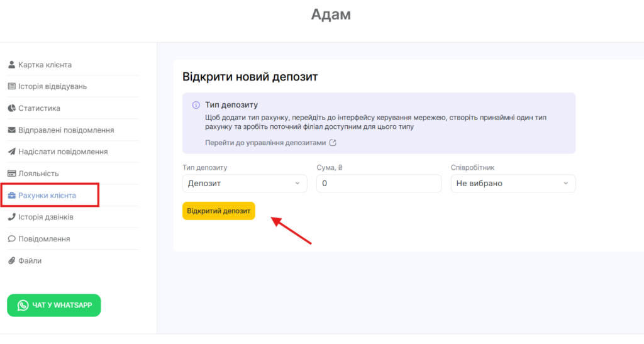The width and height of the screenshot is (644, 344).
Task: Click the paperclip icon beside Файли
Action: coord(11,260)
